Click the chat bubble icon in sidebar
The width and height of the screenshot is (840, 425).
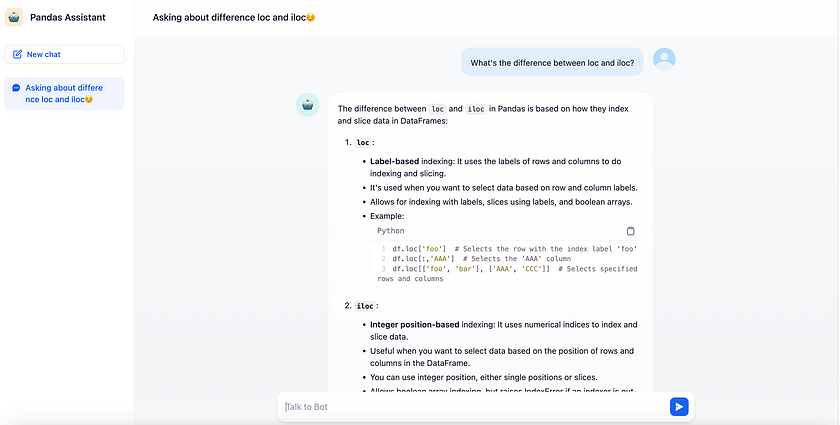coord(16,88)
